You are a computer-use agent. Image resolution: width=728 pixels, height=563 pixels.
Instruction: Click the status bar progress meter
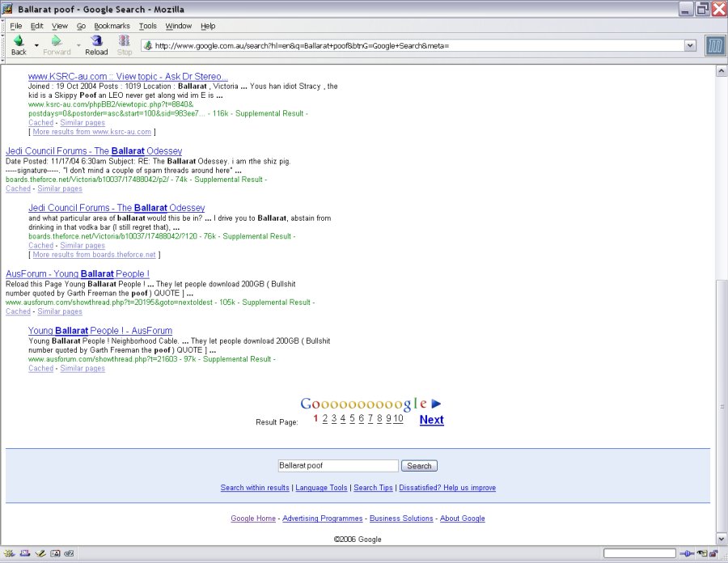[x=639, y=553]
